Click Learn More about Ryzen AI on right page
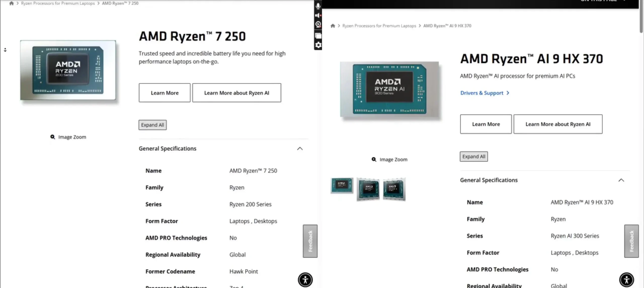This screenshot has width=644, height=288. pos(558,124)
